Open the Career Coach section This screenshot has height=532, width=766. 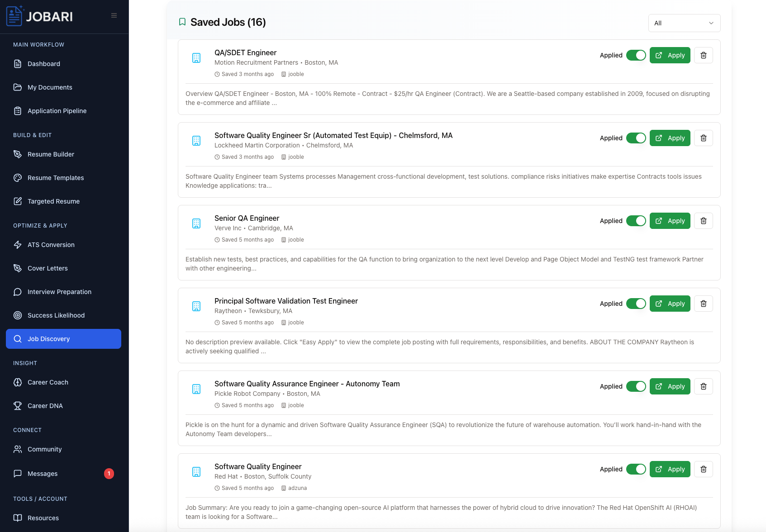click(x=48, y=382)
